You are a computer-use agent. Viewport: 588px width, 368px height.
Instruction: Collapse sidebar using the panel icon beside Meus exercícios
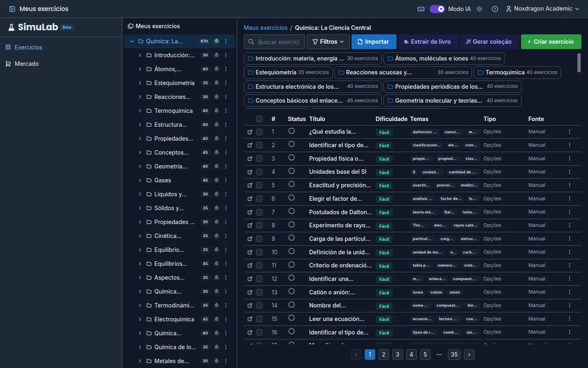pyautogui.click(x=12, y=9)
